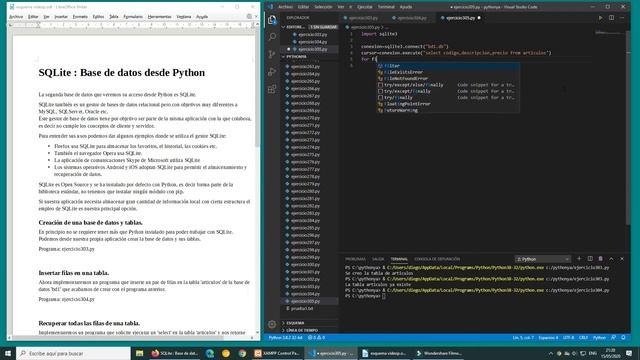The height and width of the screenshot is (360, 640).
Task: Expand the ESQUEMA outline section
Action: (x=310, y=323)
